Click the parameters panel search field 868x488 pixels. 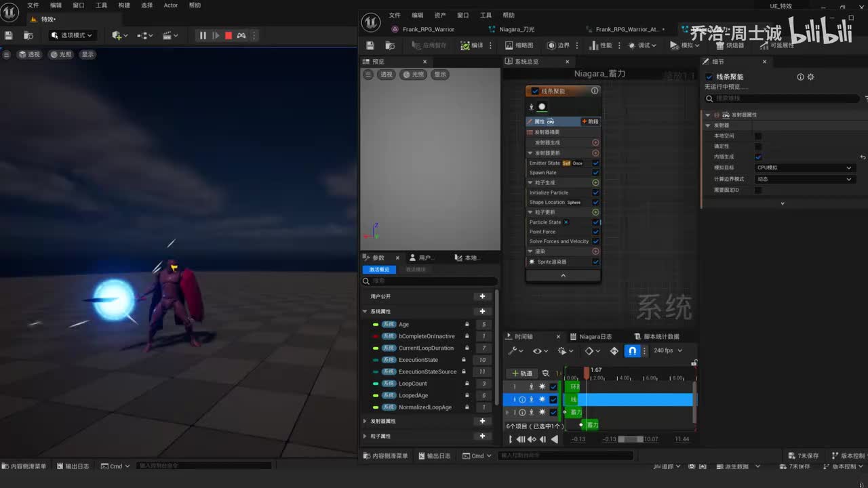tap(430, 281)
